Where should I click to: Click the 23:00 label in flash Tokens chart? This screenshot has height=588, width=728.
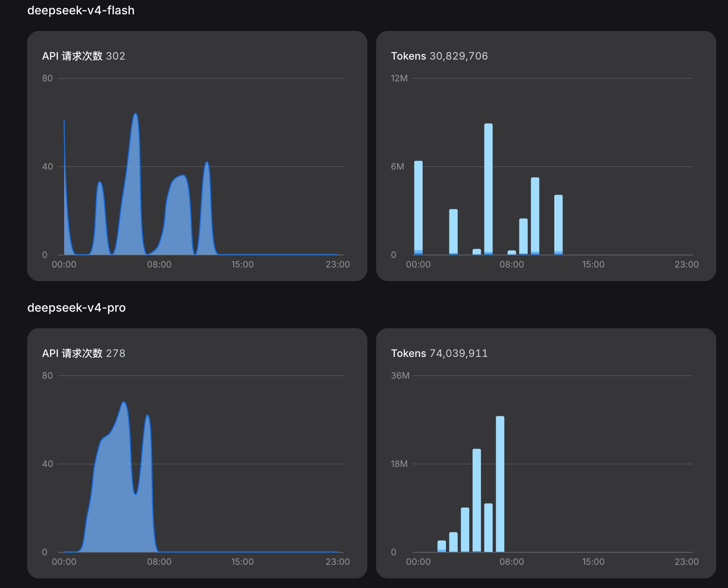coord(687,265)
